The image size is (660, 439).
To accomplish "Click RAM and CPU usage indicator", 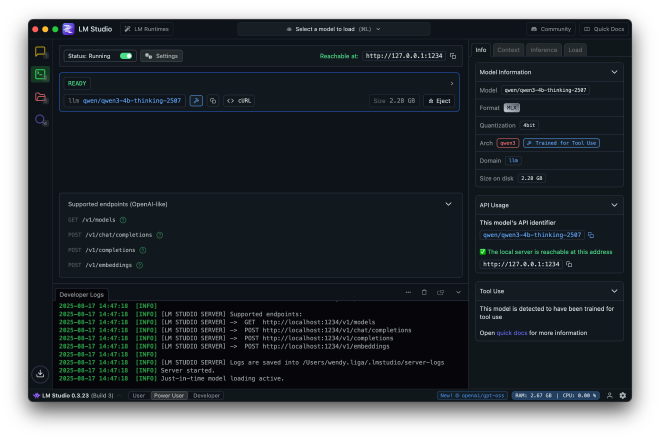I will click(556, 396).
